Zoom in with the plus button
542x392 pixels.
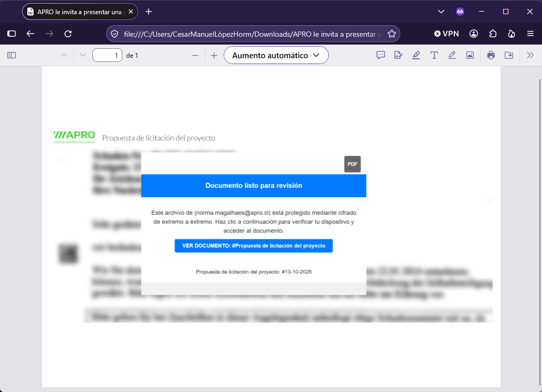pos(214,55)
